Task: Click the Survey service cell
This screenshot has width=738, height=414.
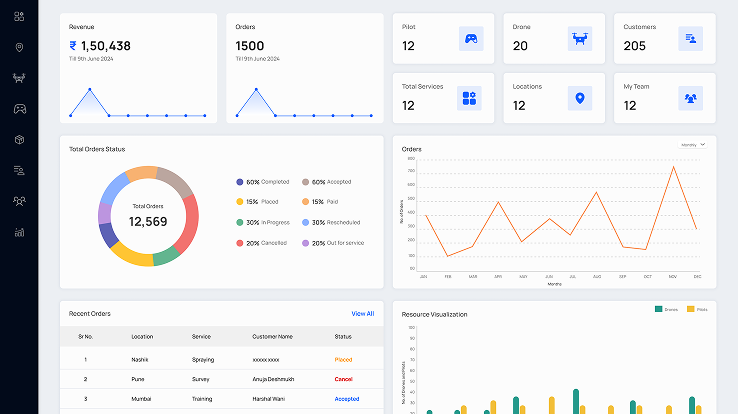Action: pyautogui.click(x=201, y=379)
